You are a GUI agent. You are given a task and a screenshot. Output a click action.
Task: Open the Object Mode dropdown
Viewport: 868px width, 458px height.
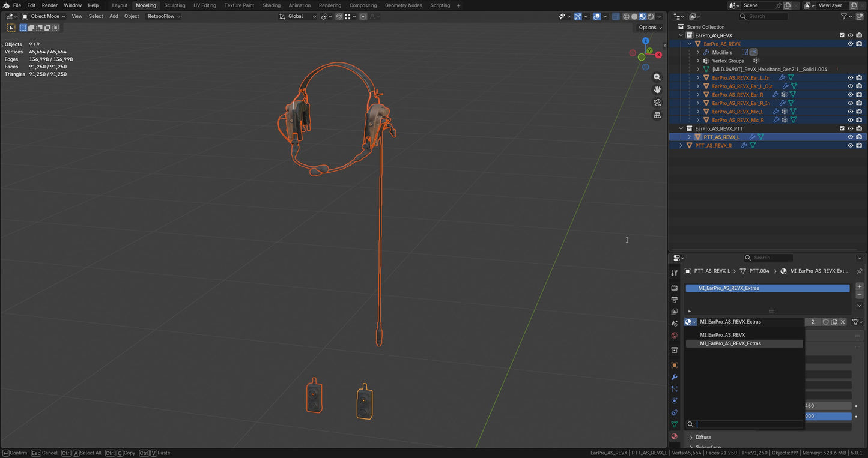click(43, 16)
